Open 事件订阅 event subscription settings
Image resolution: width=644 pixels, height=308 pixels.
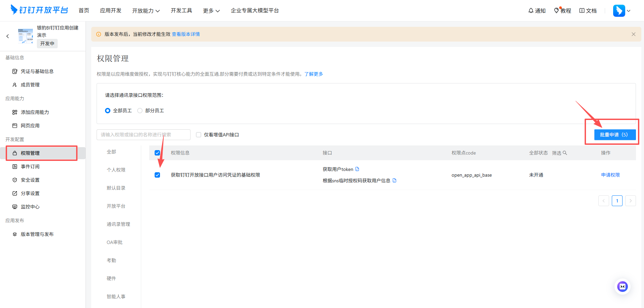point(30,166)
